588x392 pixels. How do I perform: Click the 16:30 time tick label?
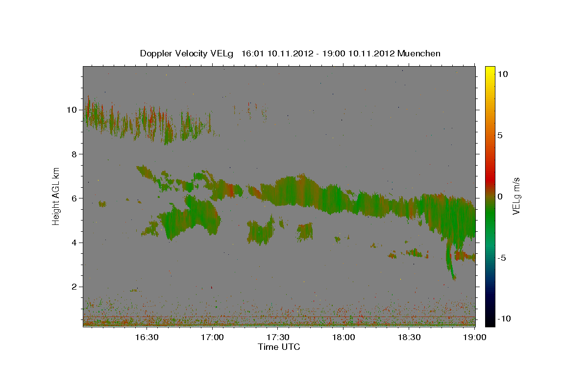click(x=147, y=337)
